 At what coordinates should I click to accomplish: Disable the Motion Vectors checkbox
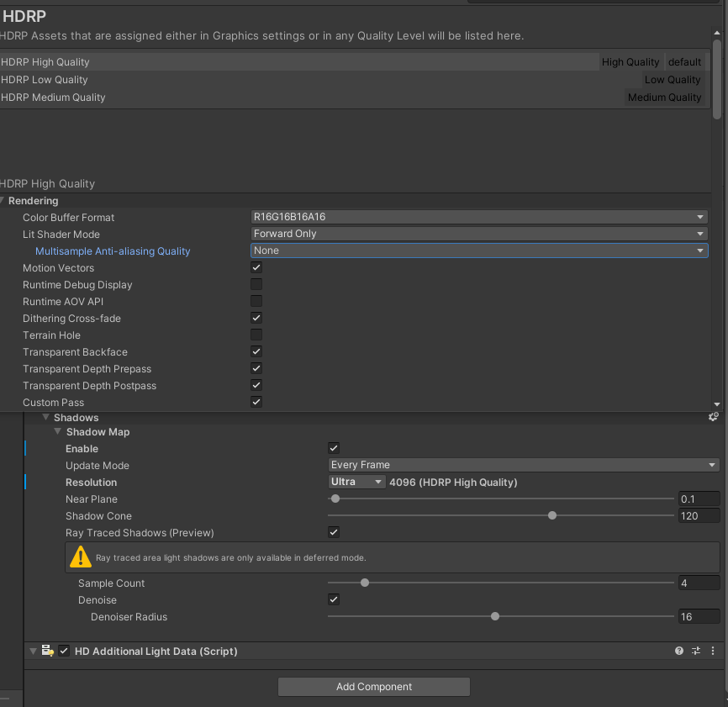(256, 267)
